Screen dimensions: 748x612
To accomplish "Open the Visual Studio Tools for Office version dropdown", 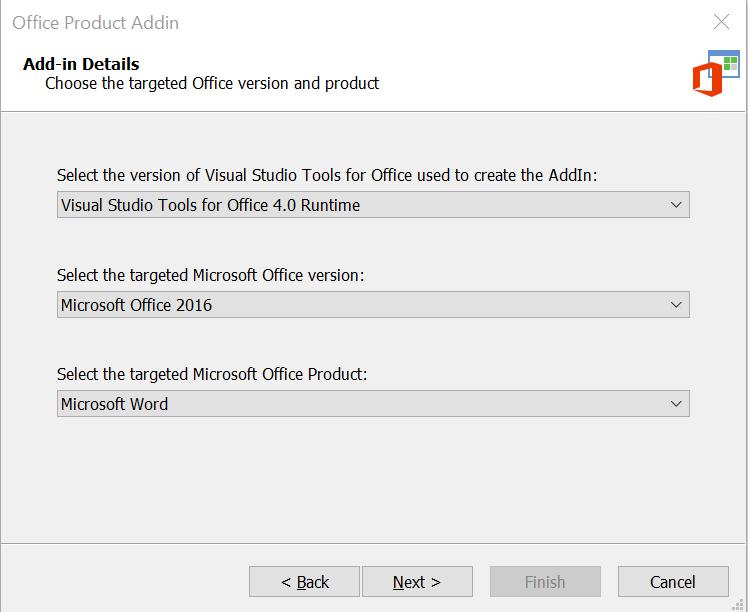I will pyautogui.click(x=373, y=205).
